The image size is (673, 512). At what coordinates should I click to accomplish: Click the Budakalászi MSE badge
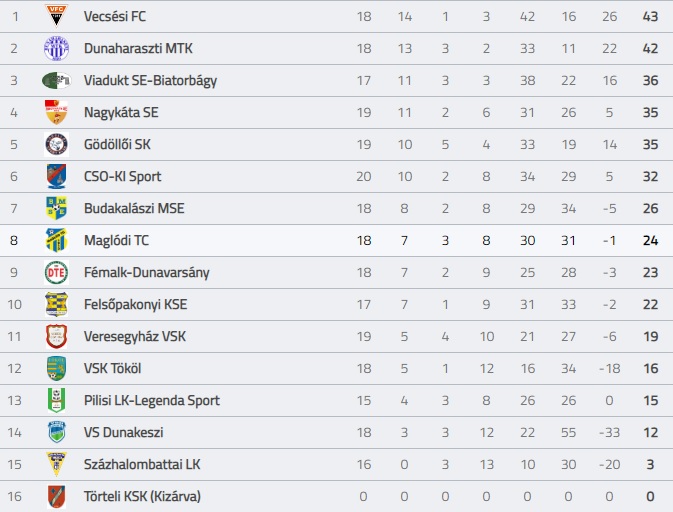[56, 208]
